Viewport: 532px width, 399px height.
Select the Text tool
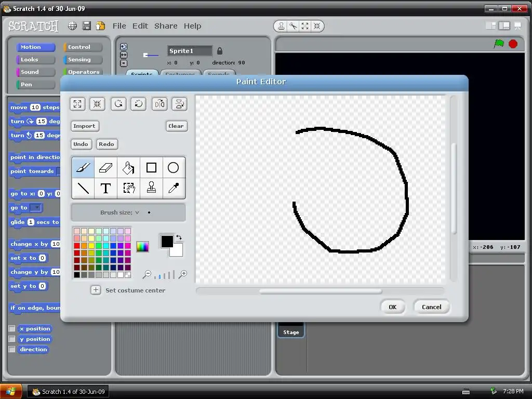[x=105, y=188]
